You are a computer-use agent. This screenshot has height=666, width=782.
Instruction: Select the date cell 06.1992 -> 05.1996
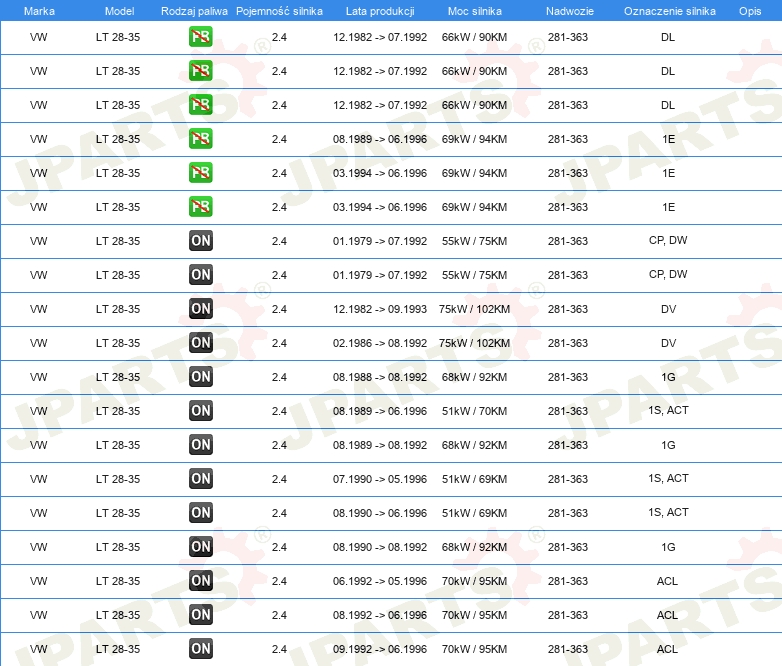tap(380, 581)
